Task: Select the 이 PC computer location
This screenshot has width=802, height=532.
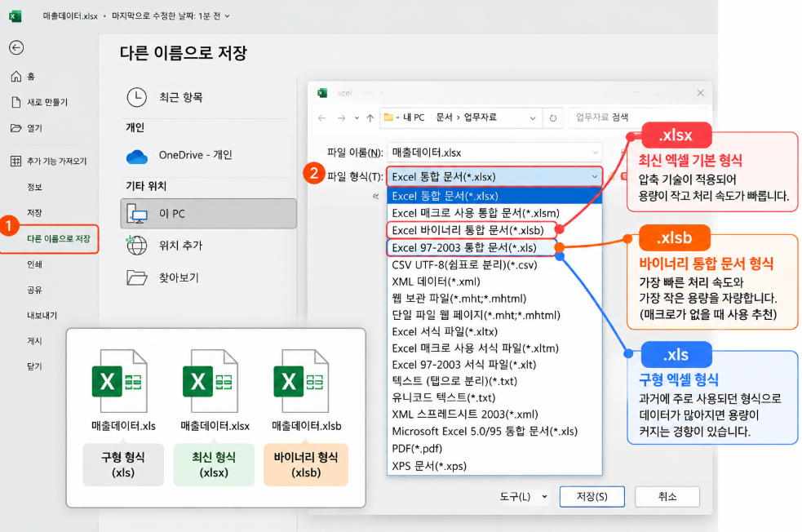Action: pos(208,213)
